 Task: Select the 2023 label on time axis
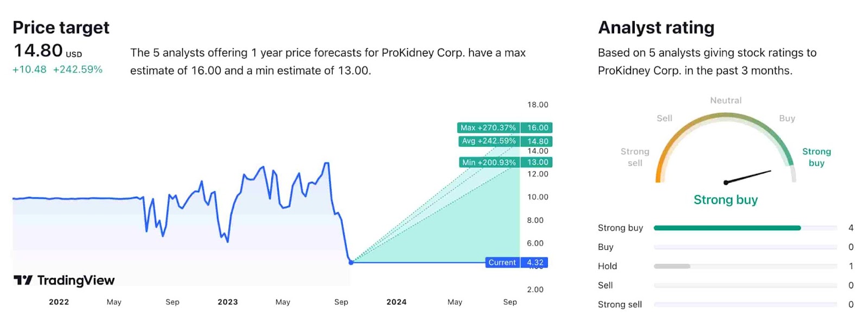[x=228, y=302]
